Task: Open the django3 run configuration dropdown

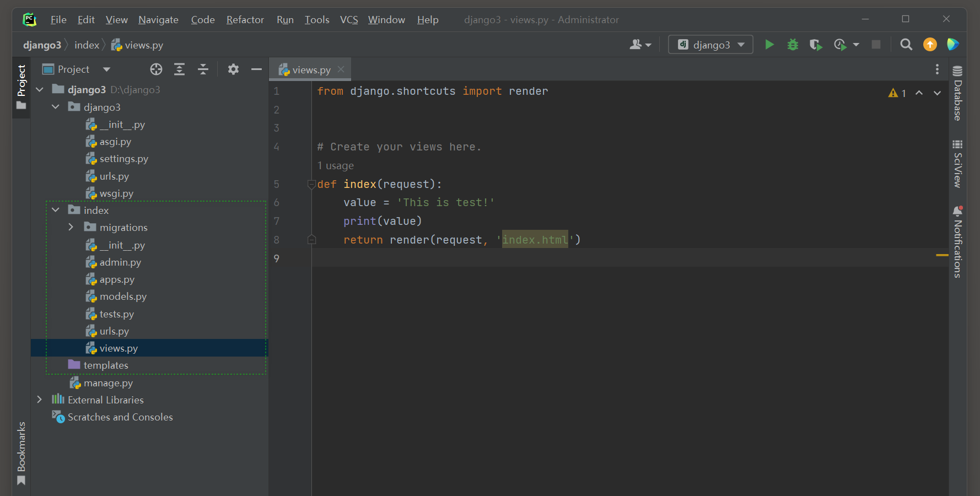Action: (x=710, y=45)
